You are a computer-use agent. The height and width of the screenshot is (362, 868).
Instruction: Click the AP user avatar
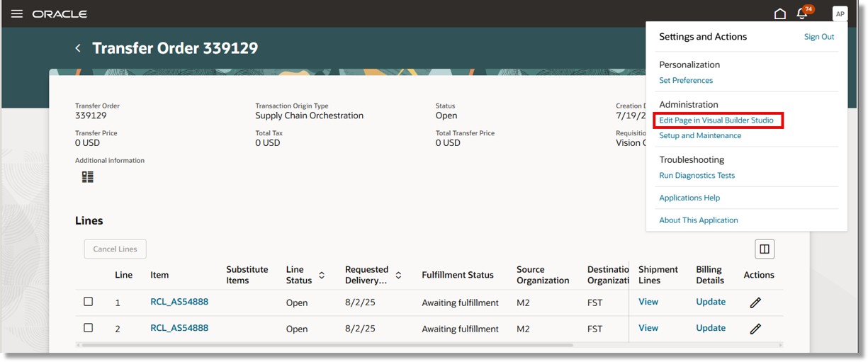click(840, 14)
